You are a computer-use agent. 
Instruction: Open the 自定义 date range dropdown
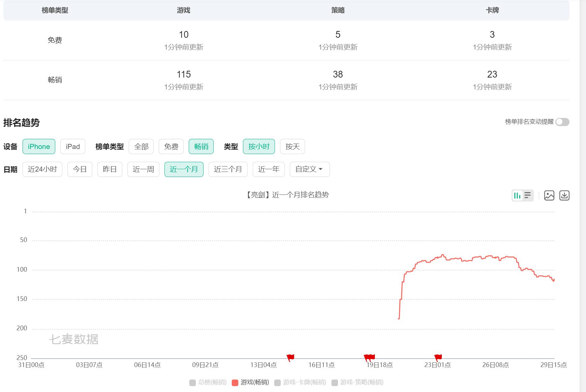(x=309, y=169)
